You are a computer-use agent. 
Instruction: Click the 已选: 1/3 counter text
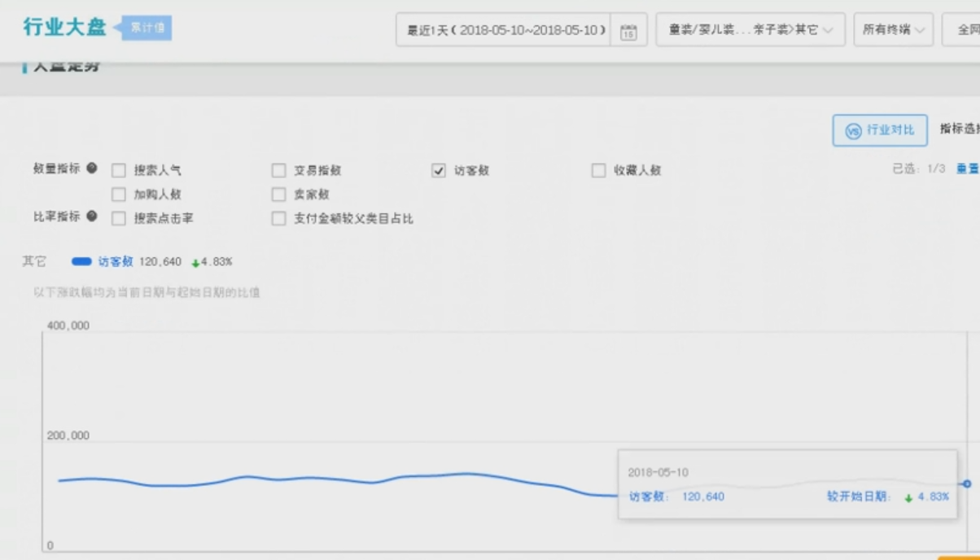click(919, 168)
